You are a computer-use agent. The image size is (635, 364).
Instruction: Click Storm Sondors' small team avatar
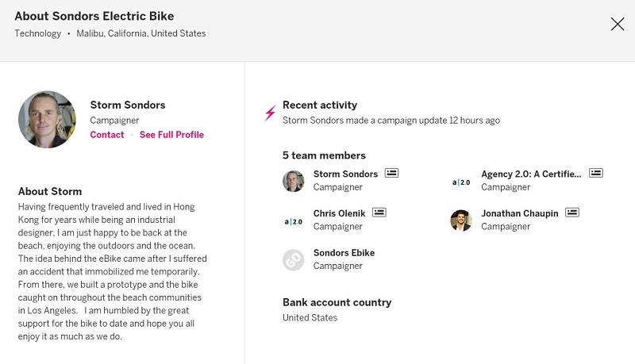pos(294,181)
